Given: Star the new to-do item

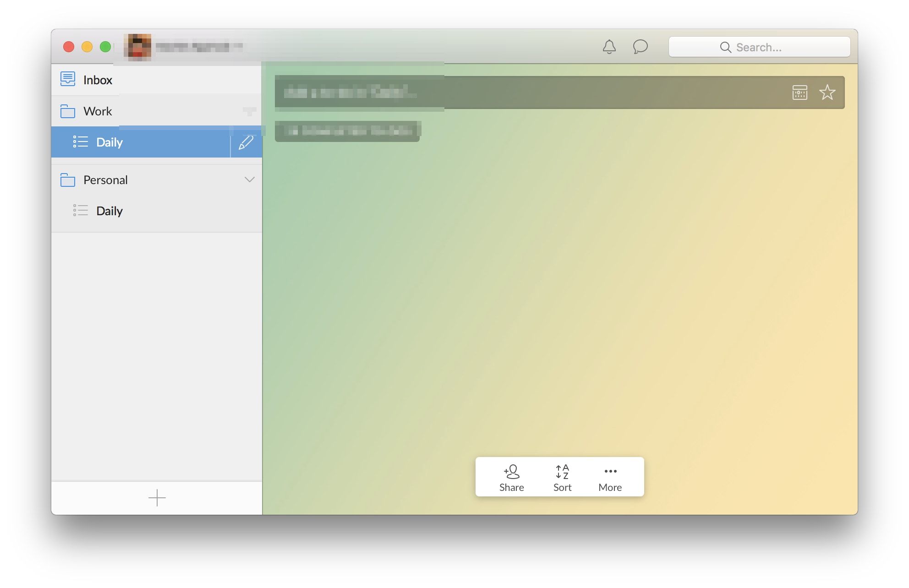Looking at the screenshot, I should pos(827,93).
